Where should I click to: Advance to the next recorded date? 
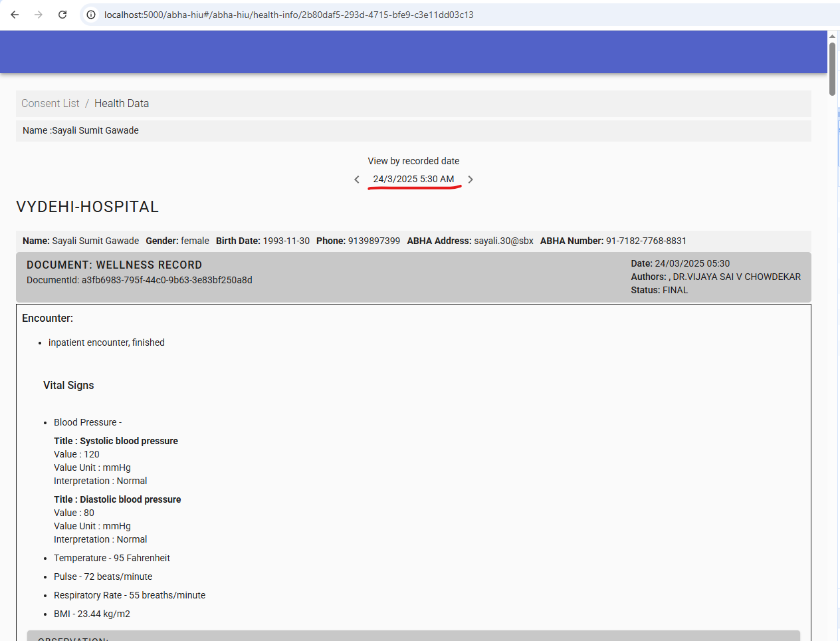(471, 180)
